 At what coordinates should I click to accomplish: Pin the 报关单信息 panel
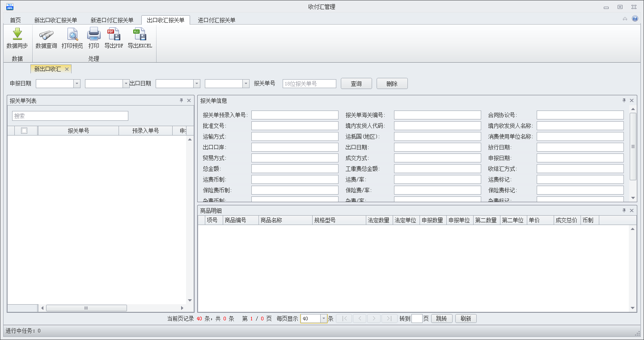click(624, 101)
